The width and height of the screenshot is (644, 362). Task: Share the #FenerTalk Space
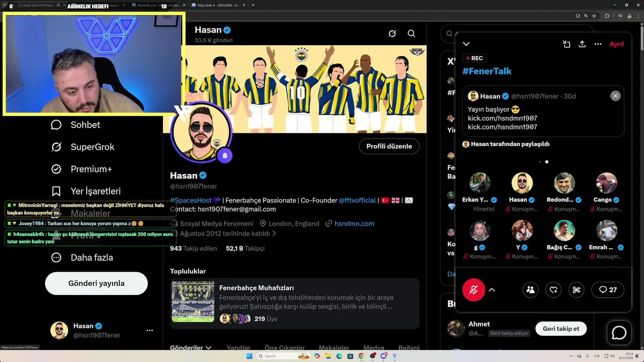click(x=582, y=44)
